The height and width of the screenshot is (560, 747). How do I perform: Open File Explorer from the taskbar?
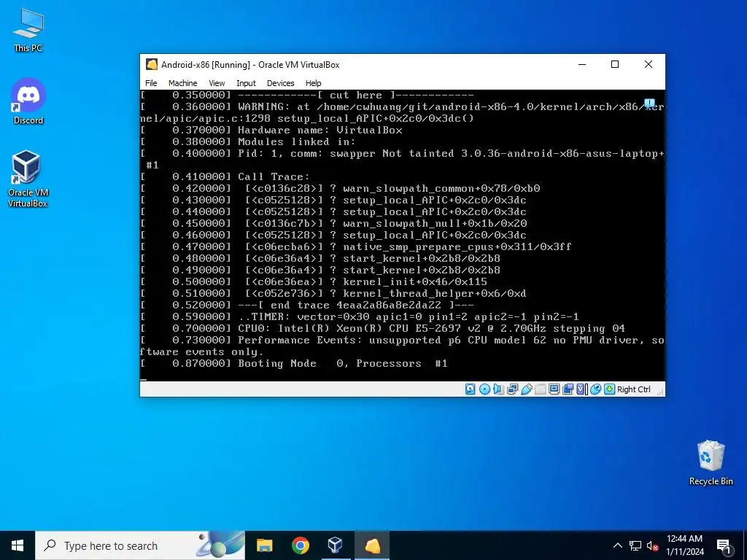coord(264,545)
